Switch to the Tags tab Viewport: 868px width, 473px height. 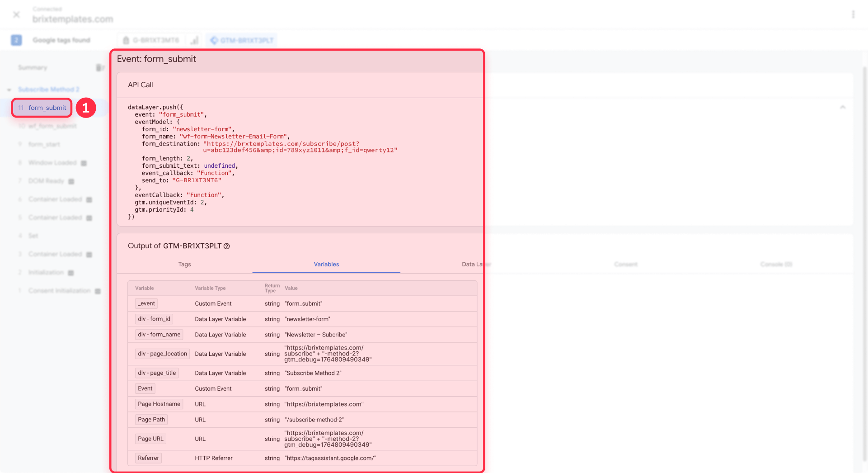pos(184,265)
